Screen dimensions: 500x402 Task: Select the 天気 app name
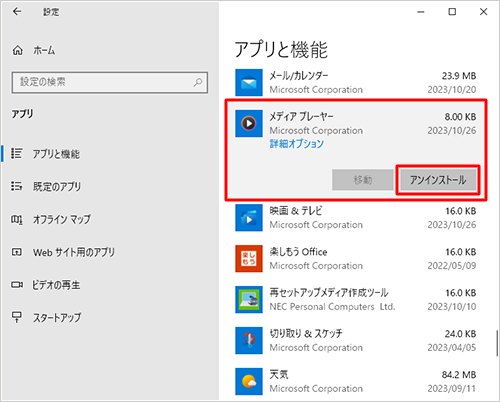[279, 374]
